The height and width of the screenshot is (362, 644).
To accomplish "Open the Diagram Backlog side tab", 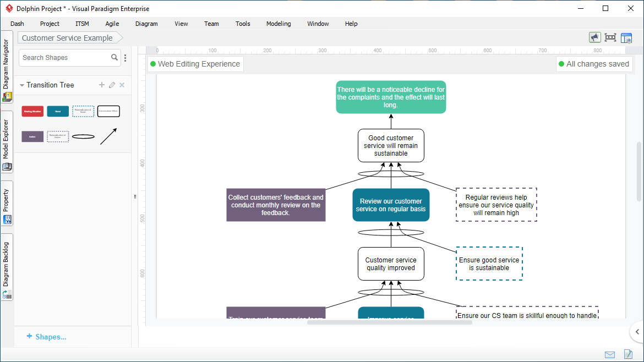I will click(7, 267).
